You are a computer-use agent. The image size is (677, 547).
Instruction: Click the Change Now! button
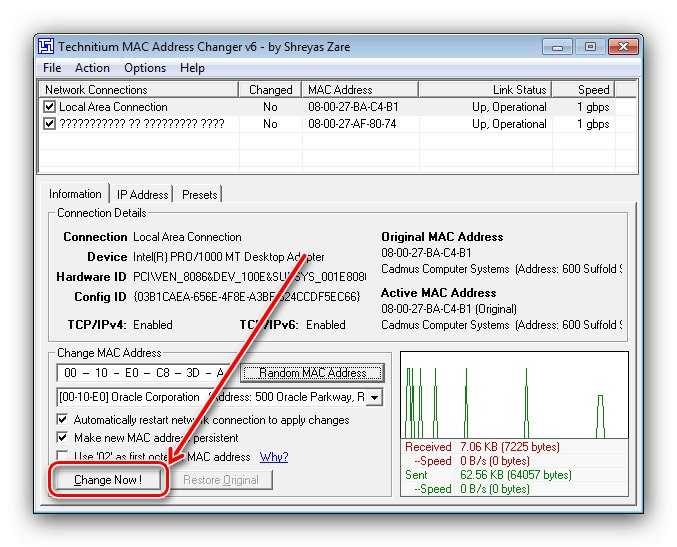108,480
